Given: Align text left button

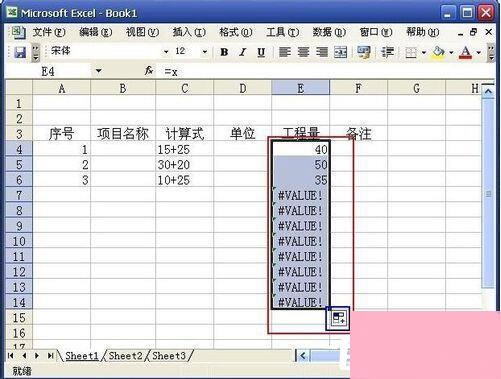Looking at the screenshot, I should (x=284, y=52).
